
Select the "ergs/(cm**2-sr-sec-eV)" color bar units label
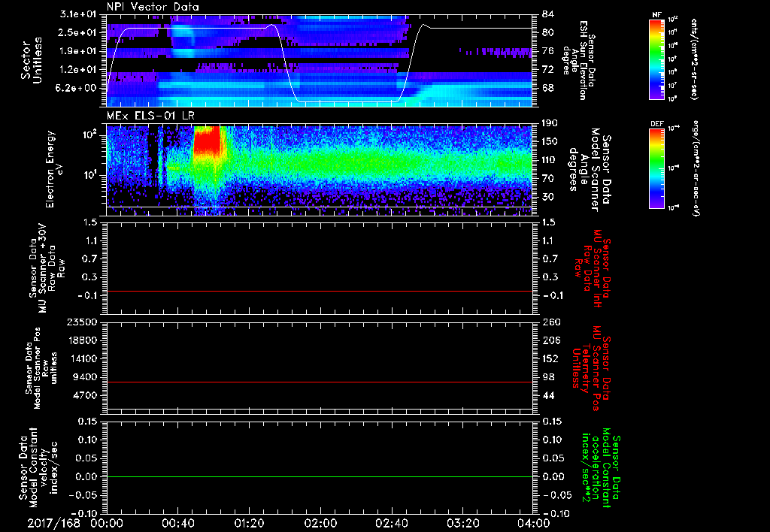click(x=696, y=168)
